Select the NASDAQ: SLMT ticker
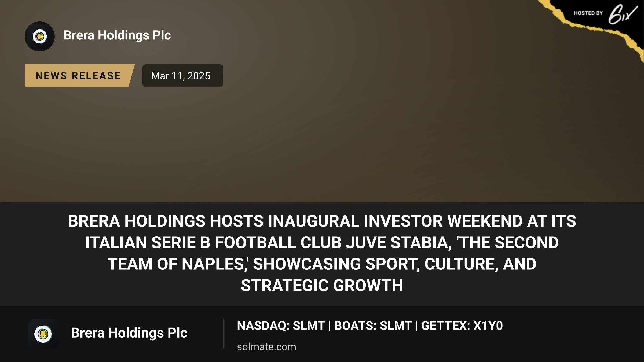The height and width of the screenshot is (362, 644). tap(281, 326)
